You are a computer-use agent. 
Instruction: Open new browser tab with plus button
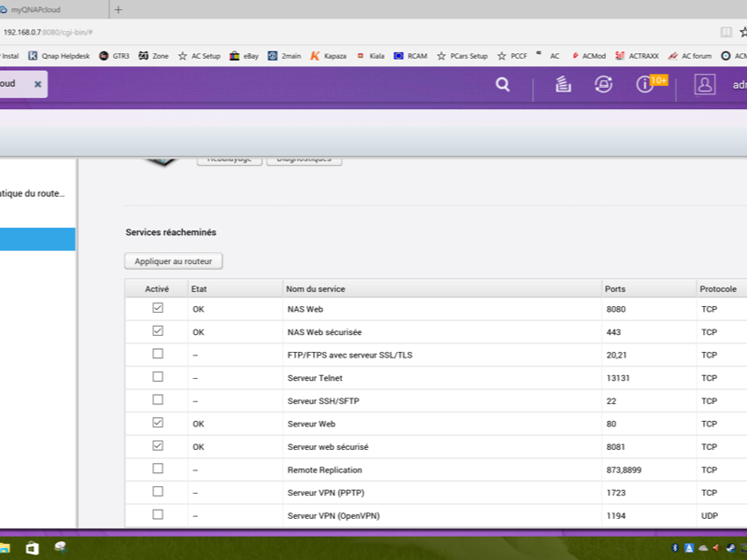click(118, 9)
